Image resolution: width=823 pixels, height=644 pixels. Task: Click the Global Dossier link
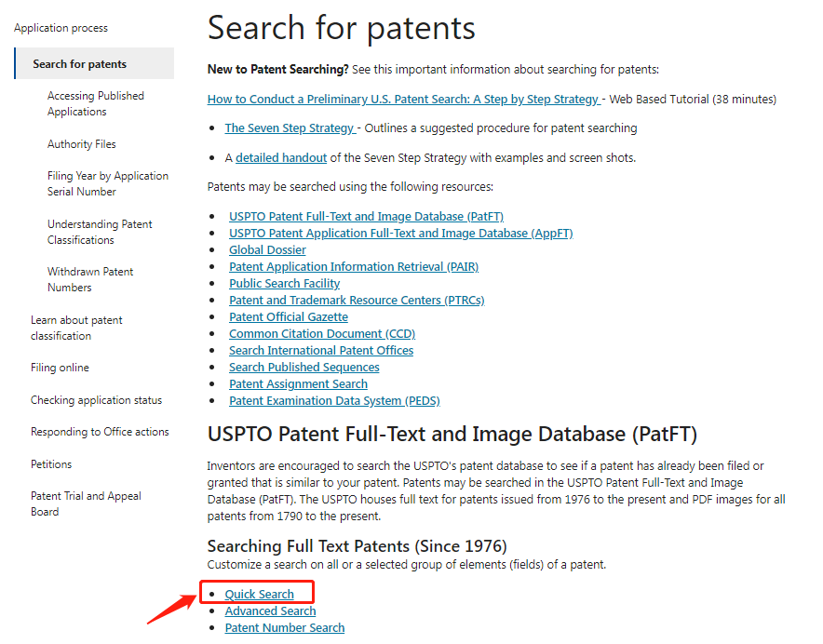pos(267,250)
